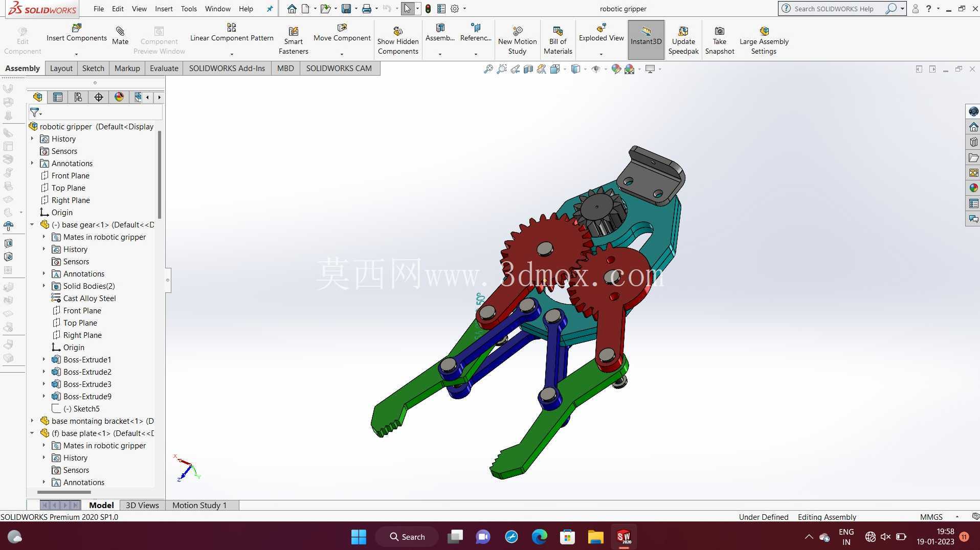980x550 pixels.
Task: Open Linear Component Pattern tool
Action: (232, 33)
